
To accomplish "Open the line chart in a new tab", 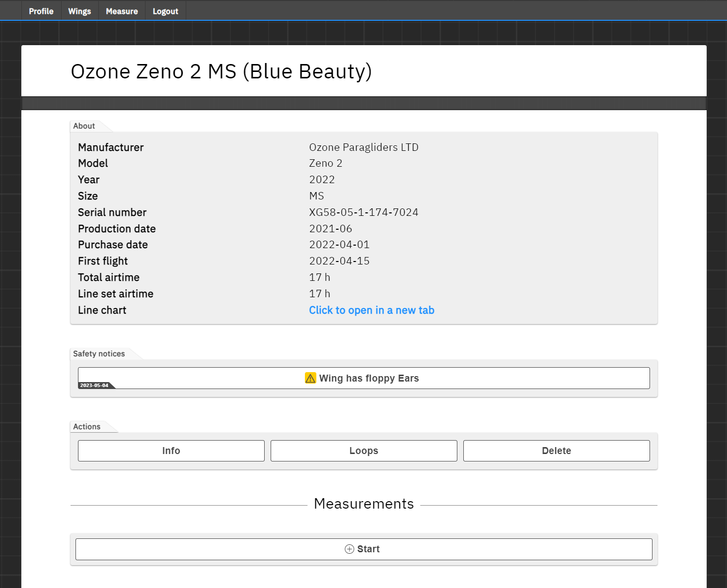I will (x=371, y=310).
